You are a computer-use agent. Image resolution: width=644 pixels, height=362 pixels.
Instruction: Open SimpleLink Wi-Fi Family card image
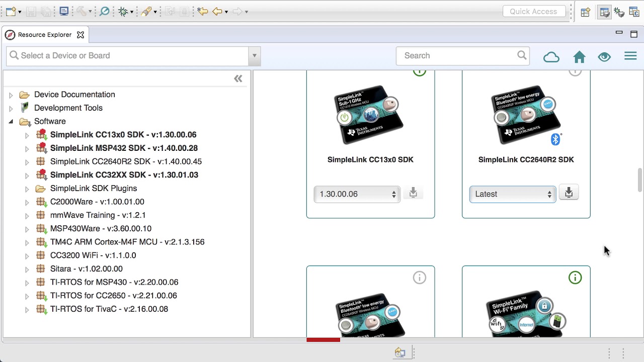526,314
